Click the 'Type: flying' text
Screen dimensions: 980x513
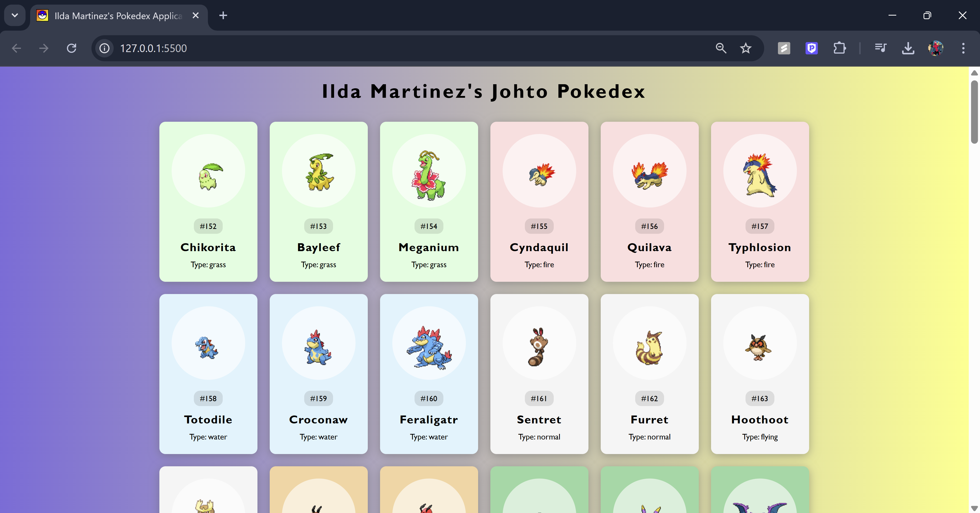tap(760, 437)
